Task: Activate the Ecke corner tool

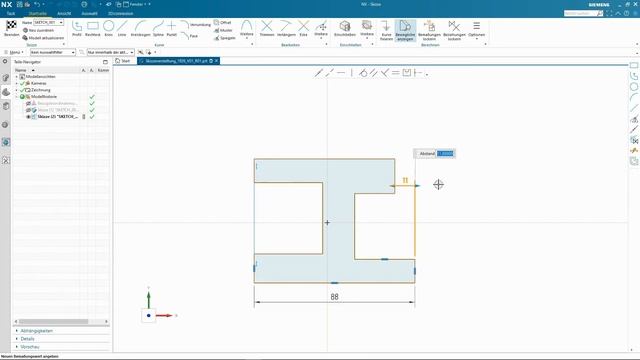Action: (303, 29)
